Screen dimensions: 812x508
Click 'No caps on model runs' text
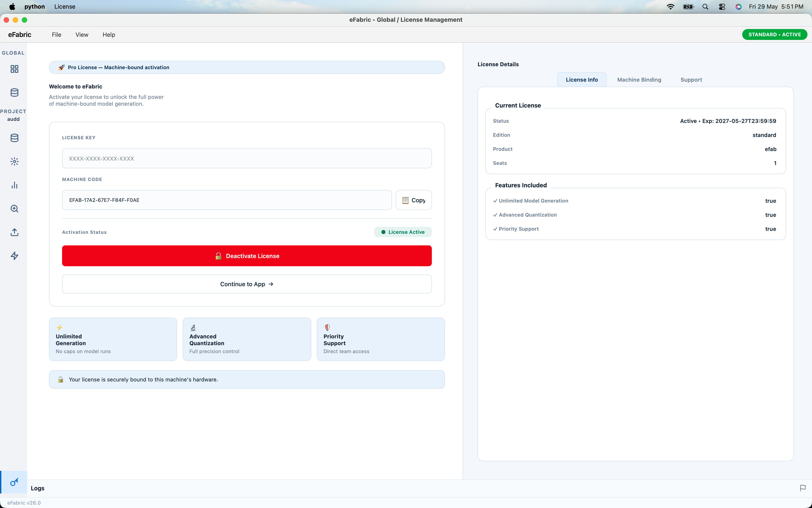pos(83,352)
